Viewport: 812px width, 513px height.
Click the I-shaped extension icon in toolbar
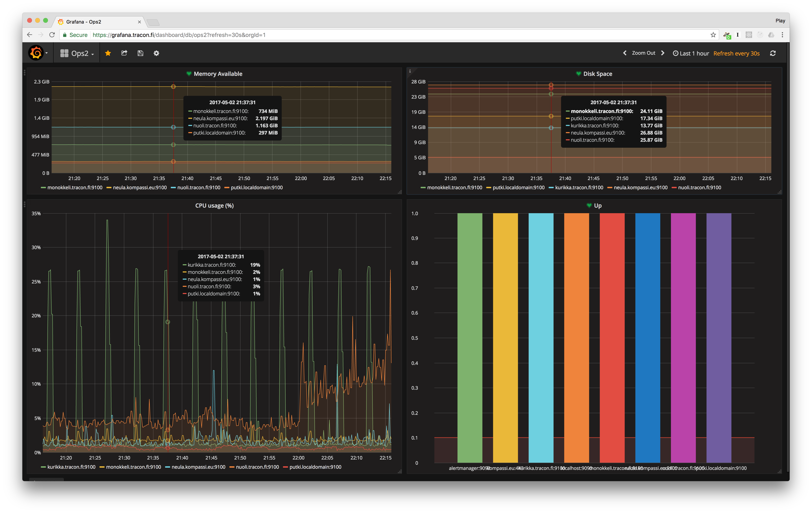(737, 35)
